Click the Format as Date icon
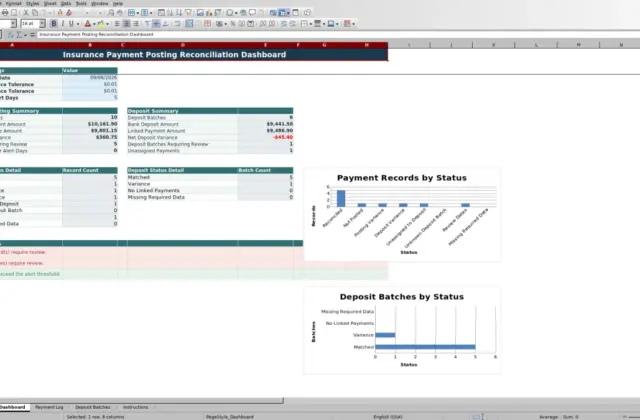 (x=251, y=24)
